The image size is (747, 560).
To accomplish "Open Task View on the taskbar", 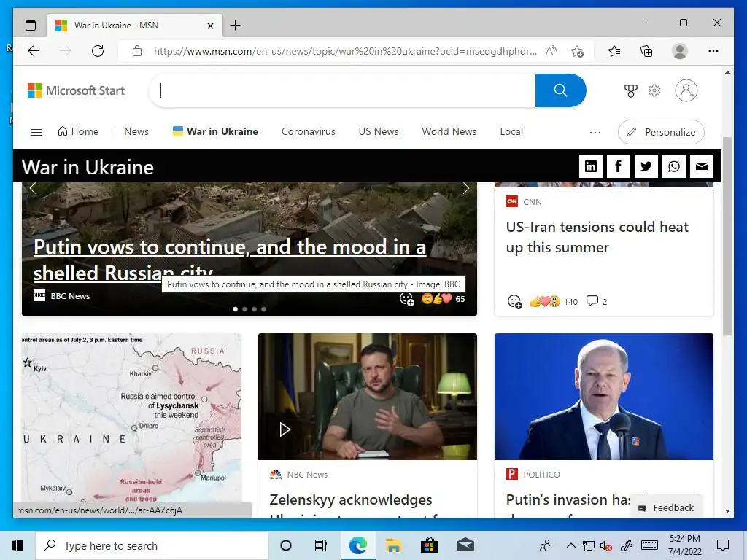I will (x=321, y=545).
